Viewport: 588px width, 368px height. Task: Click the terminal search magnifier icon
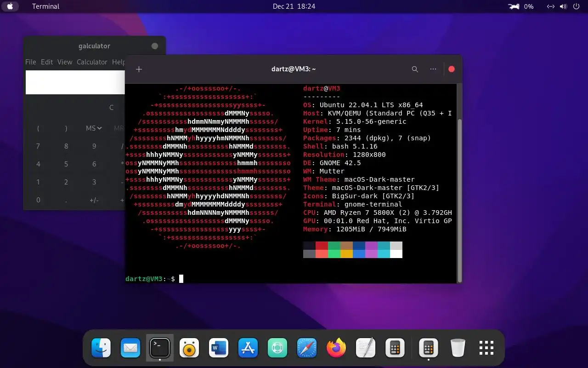point(415,69)
